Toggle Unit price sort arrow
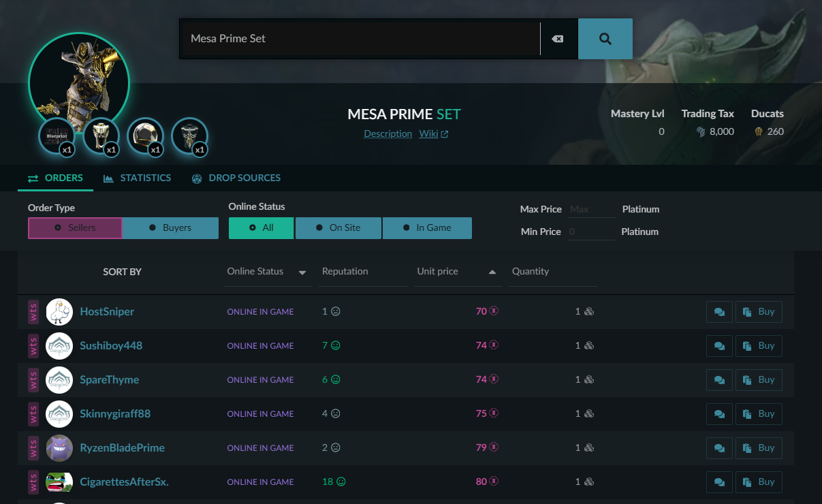This screenshot has height=504, width=822. 492,272
